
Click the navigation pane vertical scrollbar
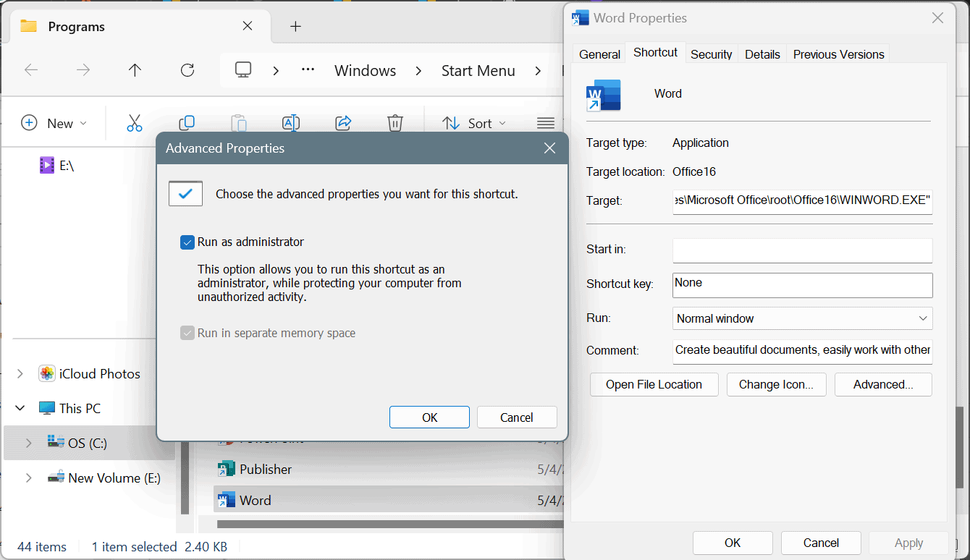pos(185,478)
